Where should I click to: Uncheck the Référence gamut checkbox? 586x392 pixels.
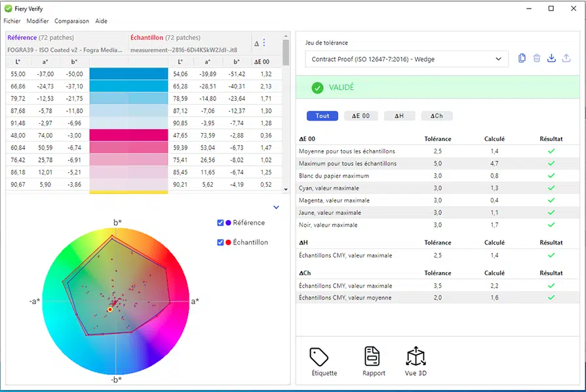[220, 223]
